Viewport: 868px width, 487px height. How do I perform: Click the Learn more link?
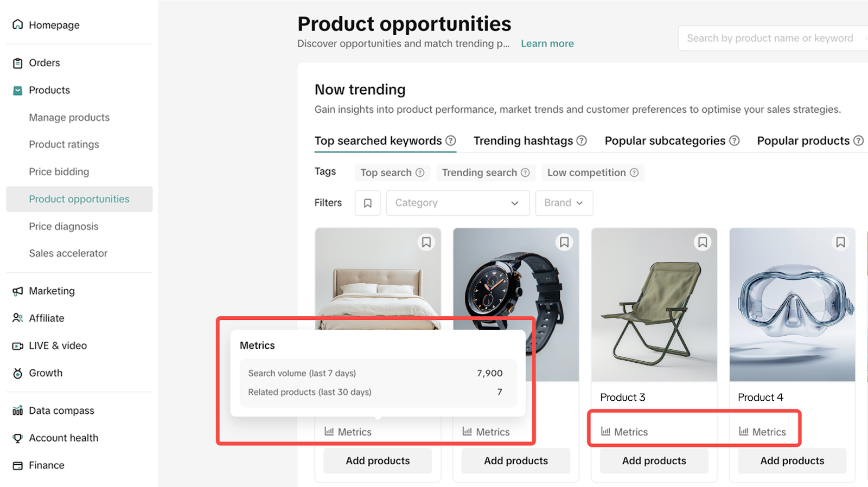click(547, 43)
